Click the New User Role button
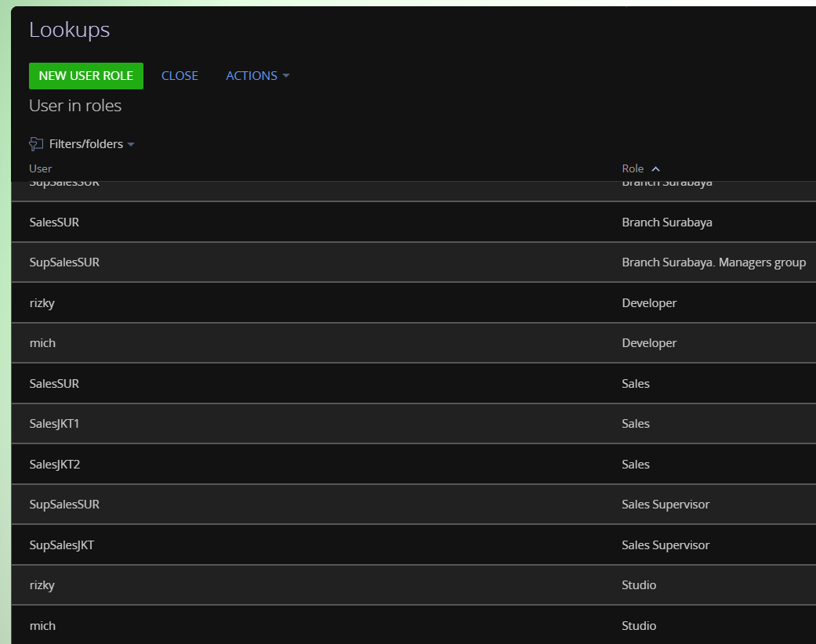The height and width of the screenshot is (644, 816). pyautogui.click(x=86, y=76)
